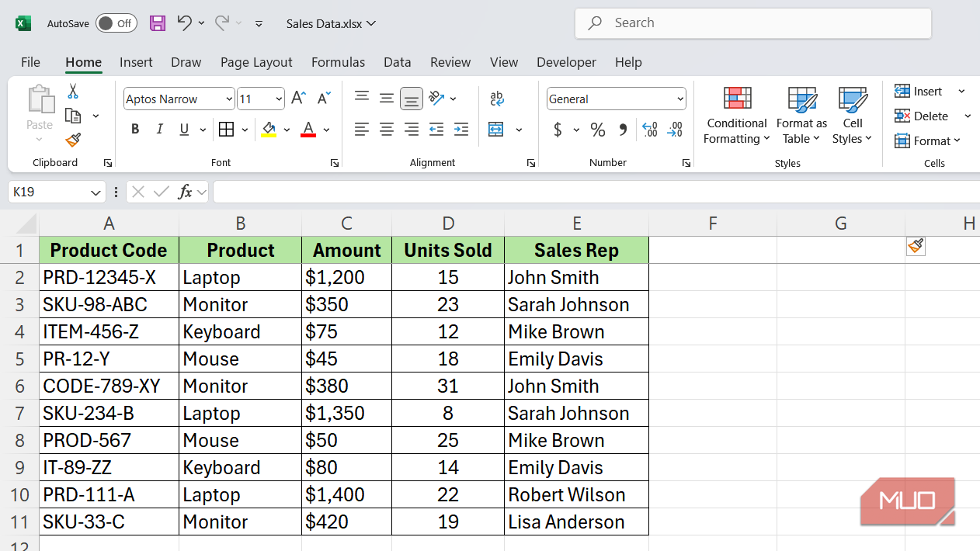Click the Increase Indent icon
Screen dimensions: 980x551
[461, 130]
